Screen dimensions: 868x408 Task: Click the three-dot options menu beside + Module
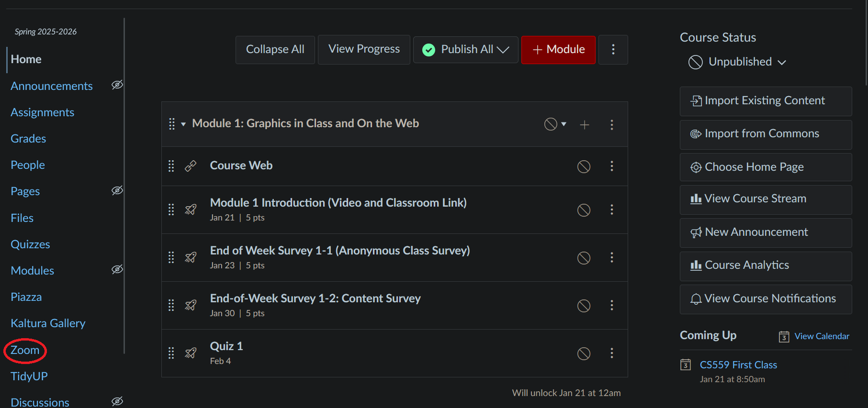pyautogui.click(x=613, y=49)
